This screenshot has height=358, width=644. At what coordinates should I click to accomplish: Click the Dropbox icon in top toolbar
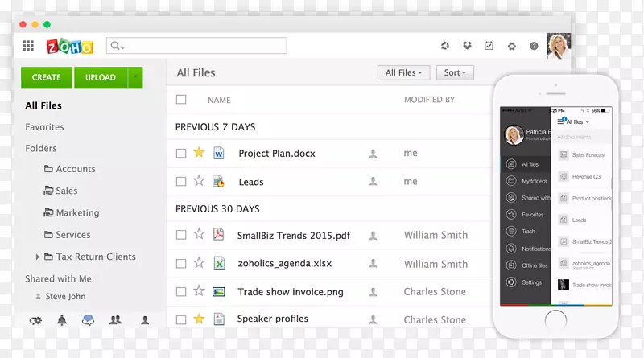click(x=467, y=46)
